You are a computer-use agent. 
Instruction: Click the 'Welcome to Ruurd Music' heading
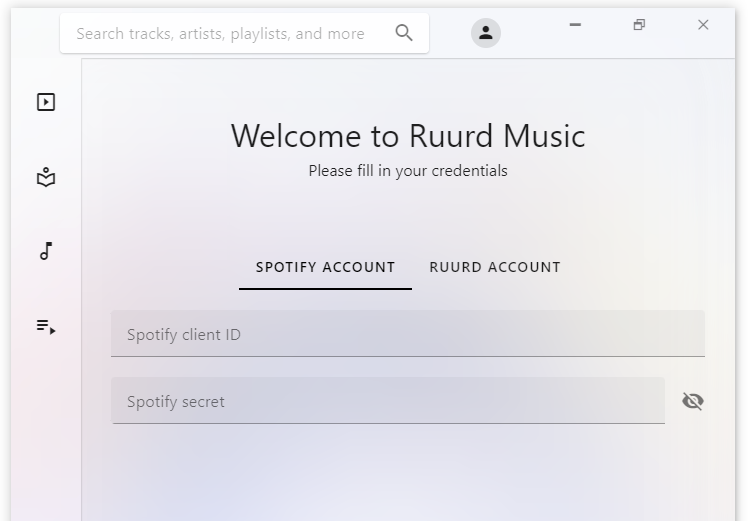(x=408, y=136)
